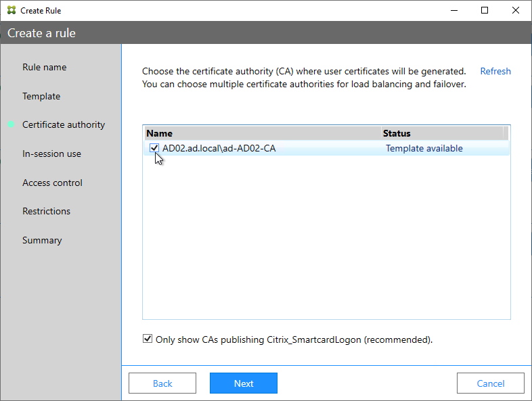Uncheck the AD02.ad.local\ad-AD02-CA checkbox
The image size is (532, 401).
pyautogui.click(x=154, y=148)
